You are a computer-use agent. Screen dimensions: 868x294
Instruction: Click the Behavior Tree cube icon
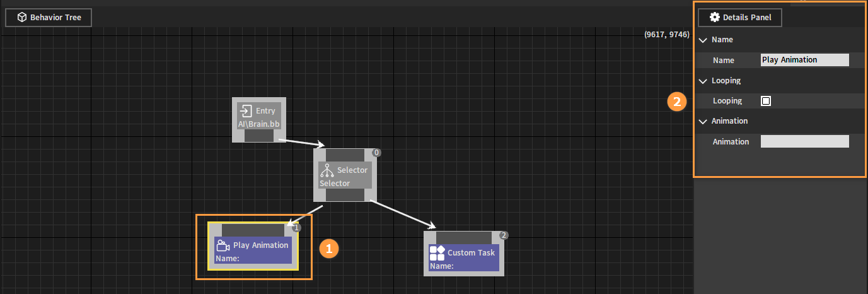(22, 17)
